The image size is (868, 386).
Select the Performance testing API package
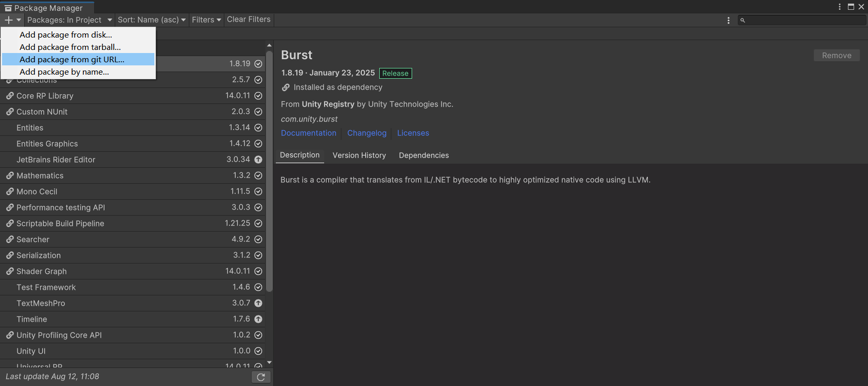[133, 207]
